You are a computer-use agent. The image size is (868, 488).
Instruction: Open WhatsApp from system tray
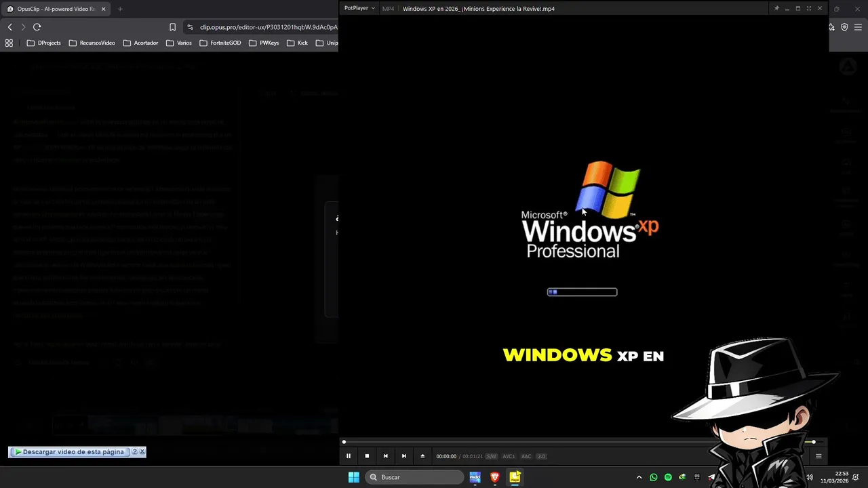point(654,477)
